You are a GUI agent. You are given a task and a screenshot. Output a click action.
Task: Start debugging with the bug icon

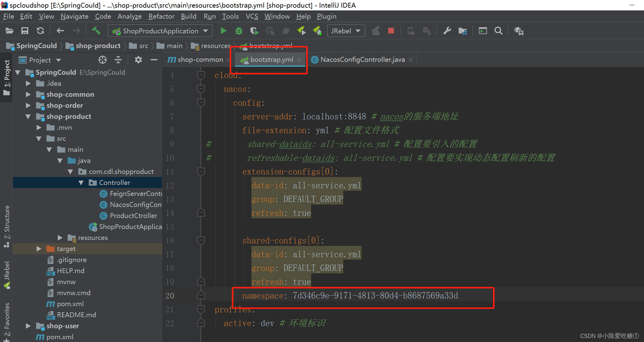click(x=239, y=31)
